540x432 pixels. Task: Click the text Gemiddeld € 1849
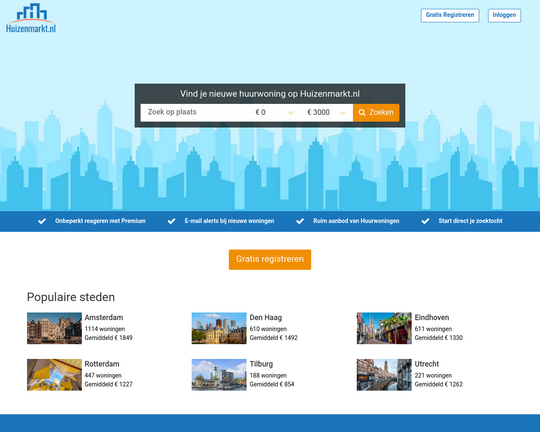[x=108, y=338]
